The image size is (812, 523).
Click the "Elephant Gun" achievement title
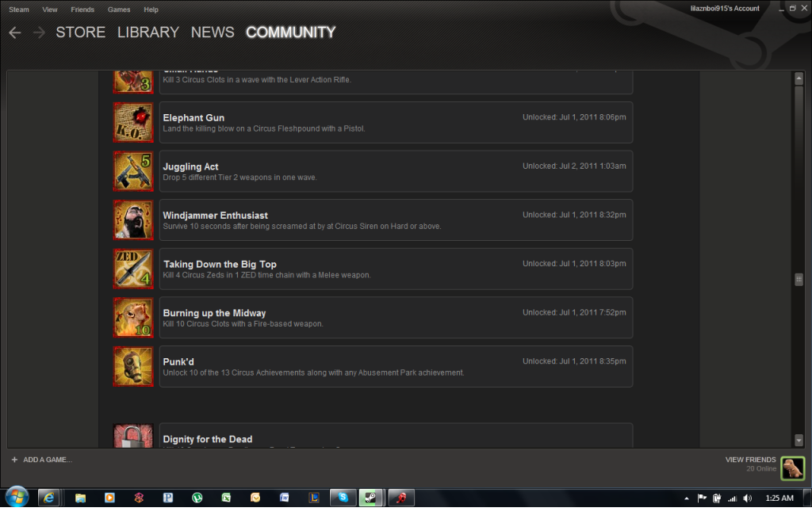coord(193,118)
